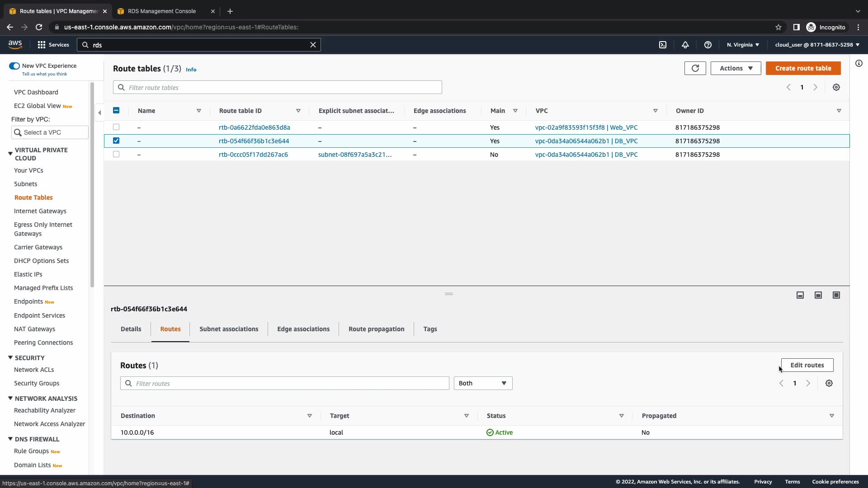The width and height of the screenshot is (868, 488).
Task: Open the Actions dropdown
Action: pyautogui.click(x=736, y=68)
